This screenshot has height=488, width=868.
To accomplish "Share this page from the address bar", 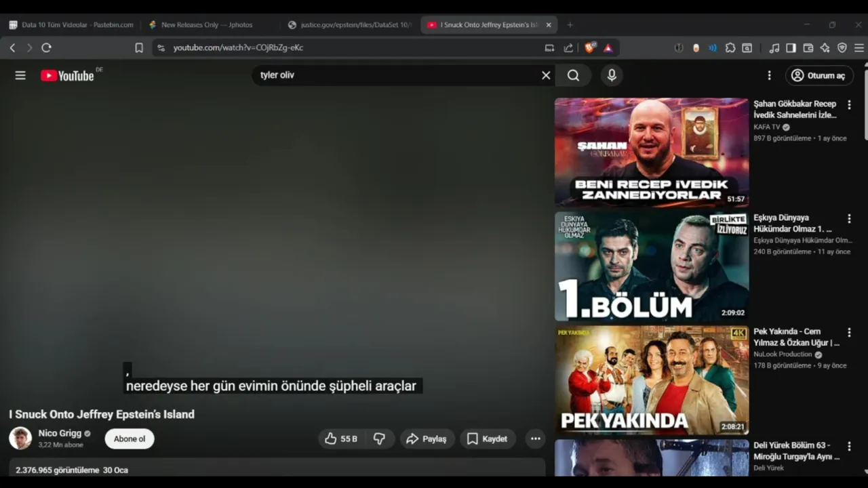I will [x=568, y=47].
